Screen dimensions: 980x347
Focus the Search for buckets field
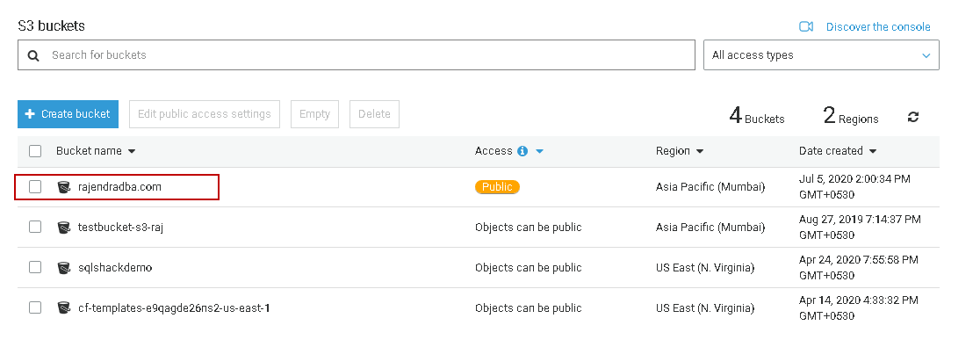pyautogui.click(x=357, y=55)
